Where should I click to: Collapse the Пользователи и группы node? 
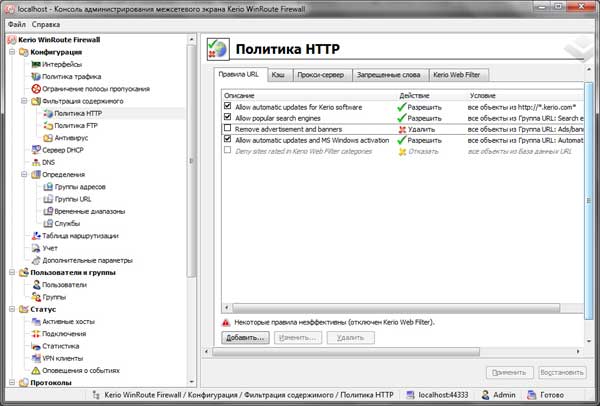(x=12, y=272)
